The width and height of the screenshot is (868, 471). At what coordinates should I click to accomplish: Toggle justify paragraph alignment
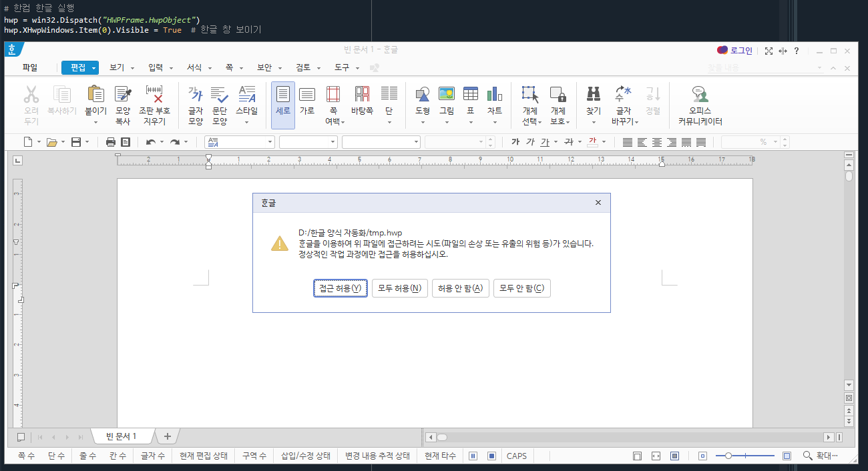click(628, 142)
